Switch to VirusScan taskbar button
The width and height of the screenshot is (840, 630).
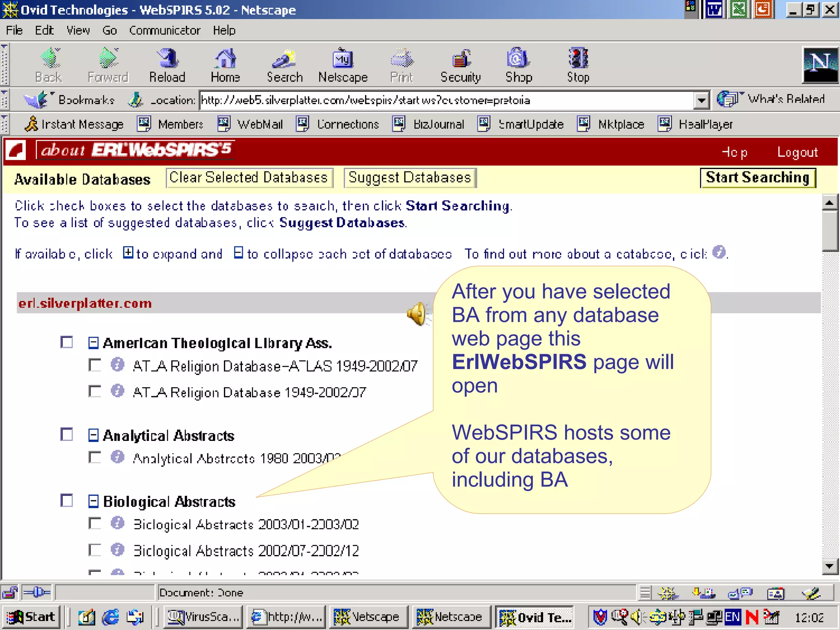(x=203, y=617)
